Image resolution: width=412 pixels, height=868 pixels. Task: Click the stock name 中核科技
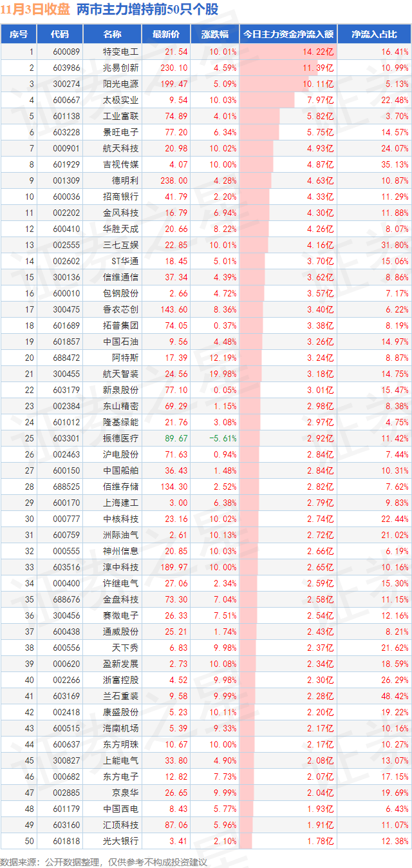point(121,519)
